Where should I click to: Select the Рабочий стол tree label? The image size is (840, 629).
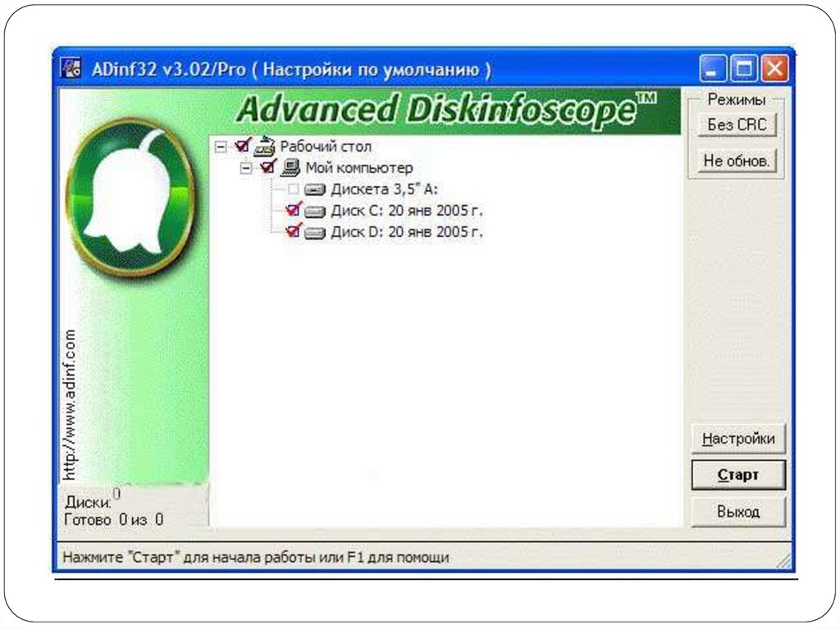[326, 146]
